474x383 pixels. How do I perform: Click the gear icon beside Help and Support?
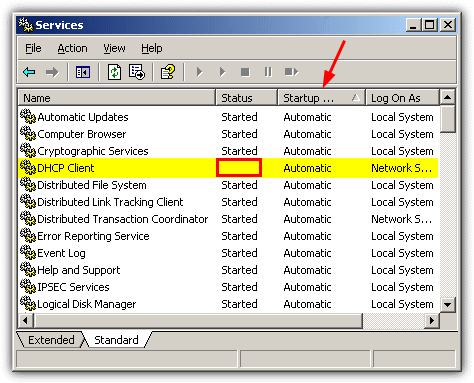[x=28, y=269]
